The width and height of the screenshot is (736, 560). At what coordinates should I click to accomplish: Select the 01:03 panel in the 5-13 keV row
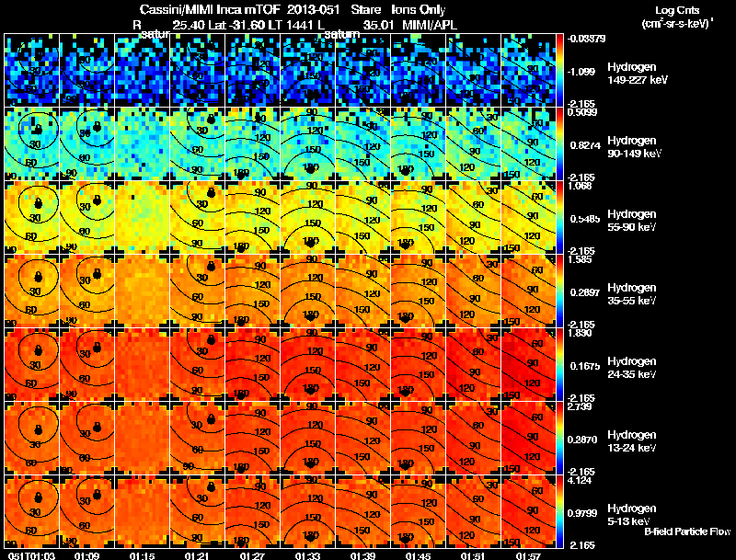32,512
